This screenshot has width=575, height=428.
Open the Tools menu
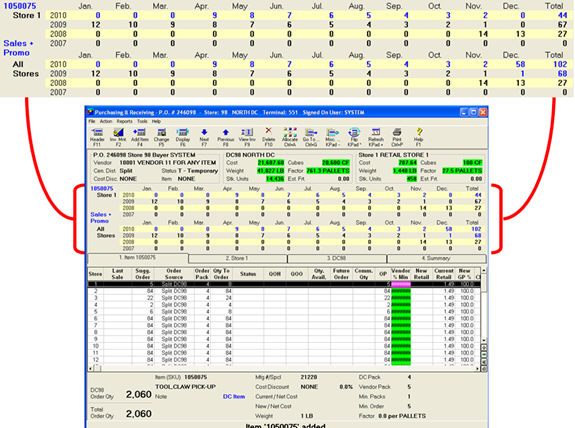[142, 121]
